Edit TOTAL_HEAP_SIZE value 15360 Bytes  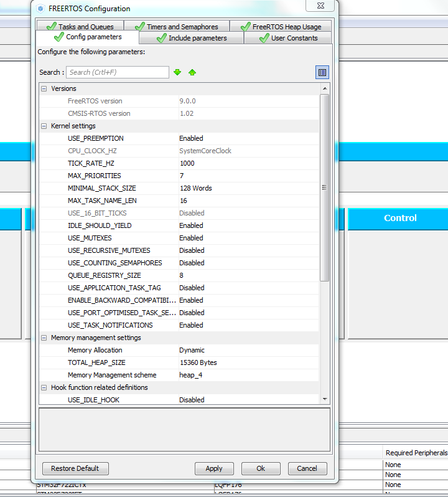tap(248, 362)
